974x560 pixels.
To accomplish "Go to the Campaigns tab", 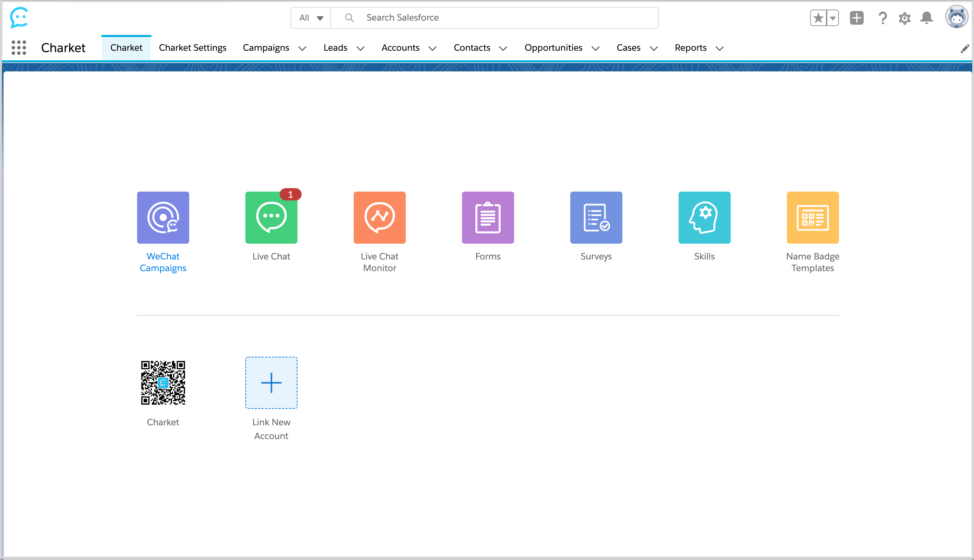I will coord(266,48).
